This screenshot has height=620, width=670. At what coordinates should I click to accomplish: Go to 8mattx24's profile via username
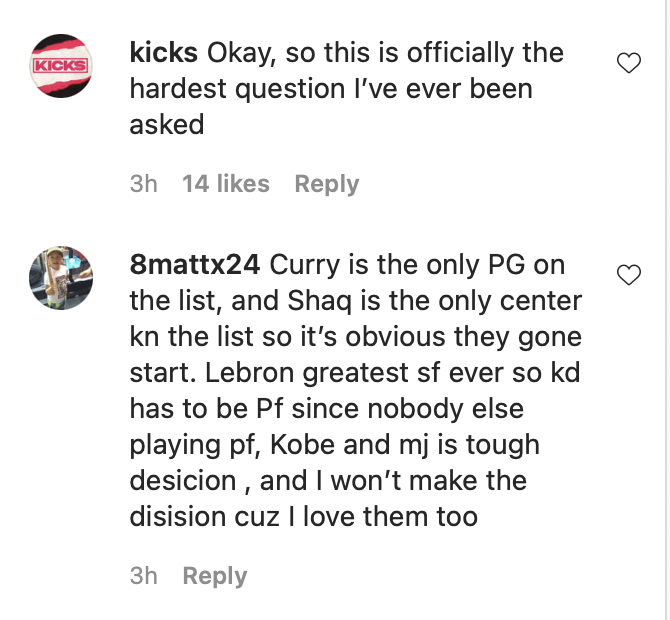[x=196, y=265]
